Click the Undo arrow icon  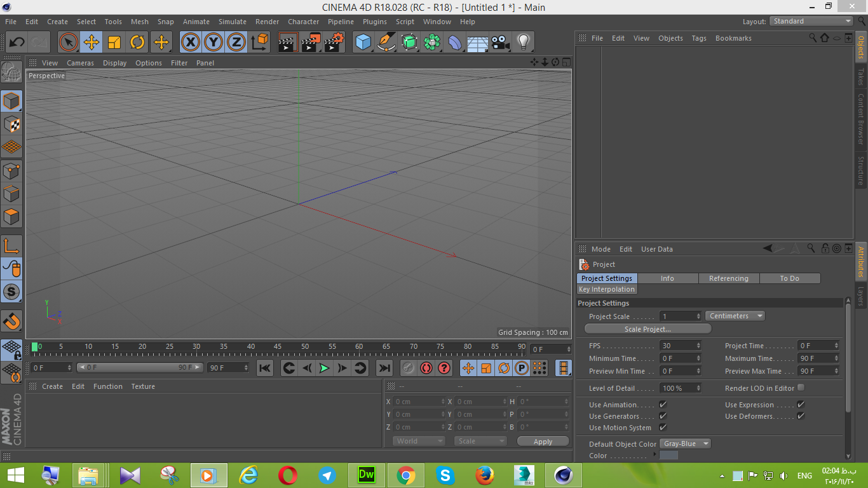tap(17, 43)
